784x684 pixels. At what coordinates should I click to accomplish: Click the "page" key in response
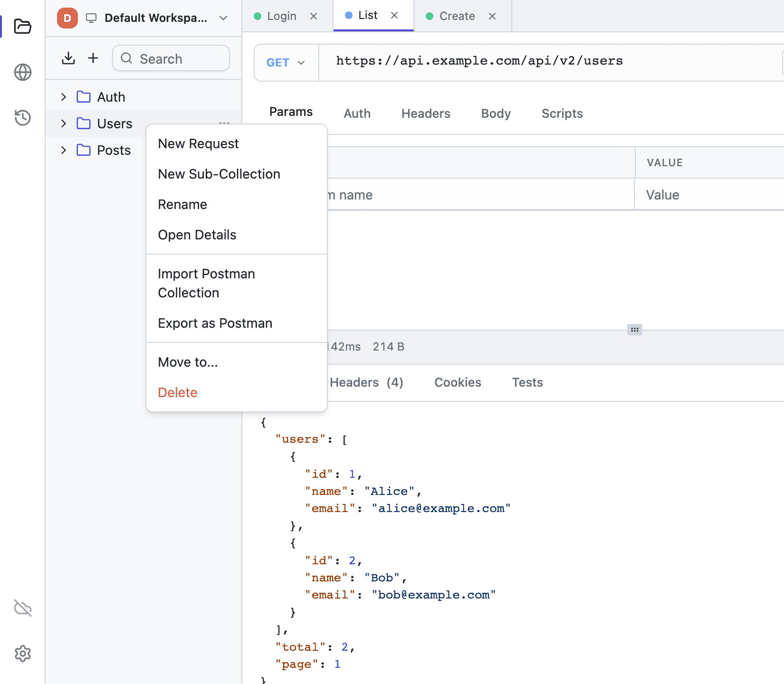point(296,665)
